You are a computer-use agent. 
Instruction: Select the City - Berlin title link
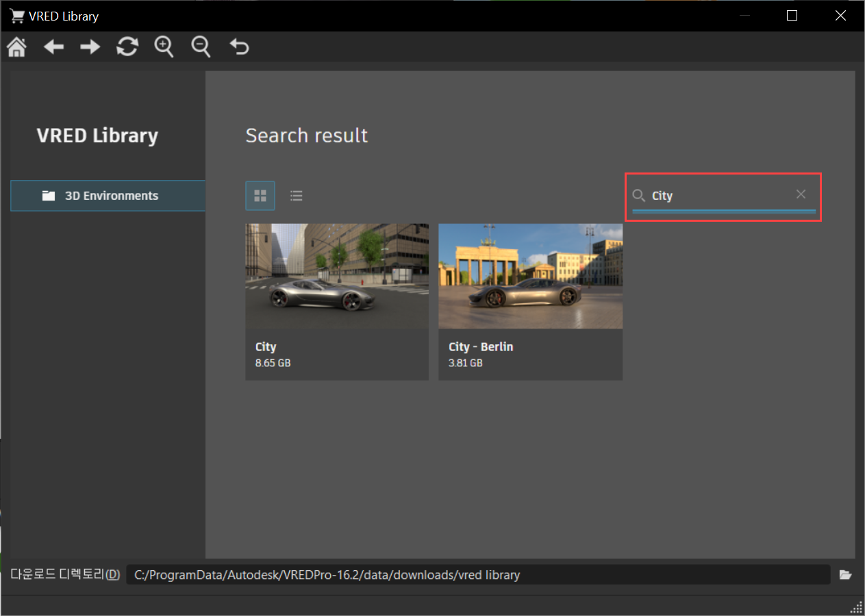pos(481,347)
